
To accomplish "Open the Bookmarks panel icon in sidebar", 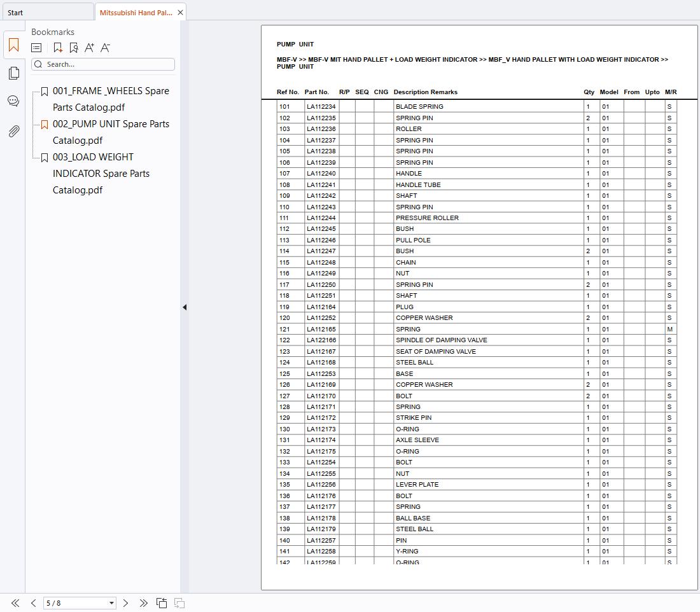I will coord(13,45).
